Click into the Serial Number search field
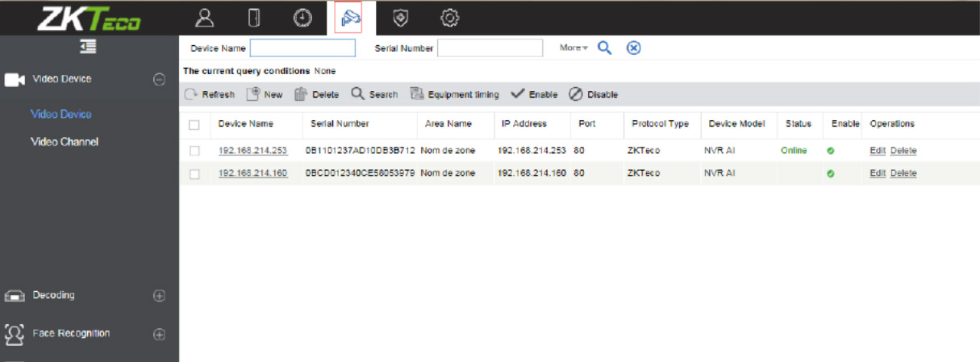Image resolution: width=980 pixels, height=362 pixels. (x=490, y=48)
